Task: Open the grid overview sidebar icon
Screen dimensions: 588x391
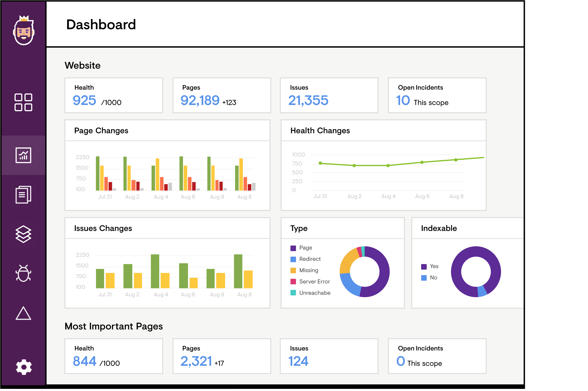Action: (x=23, y=102)
